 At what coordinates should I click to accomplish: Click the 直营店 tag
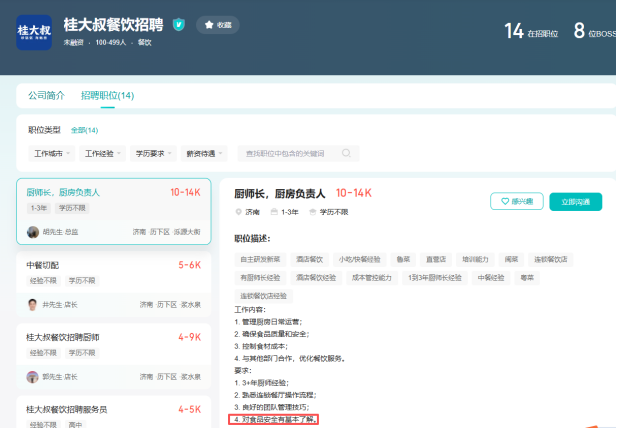(436, 259)
